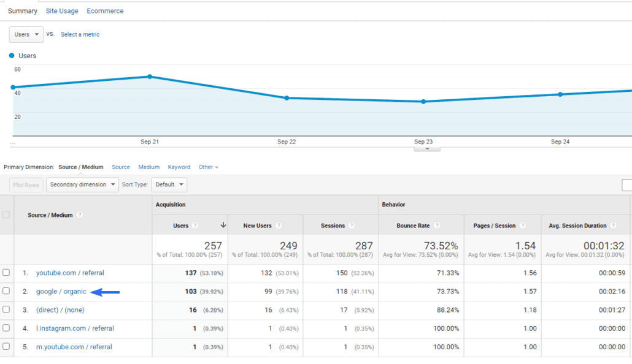The height and width of the screenshot is (364, 632).
Task: Toggle the select-all rows checkbox in header
Action: click(6, 214)
